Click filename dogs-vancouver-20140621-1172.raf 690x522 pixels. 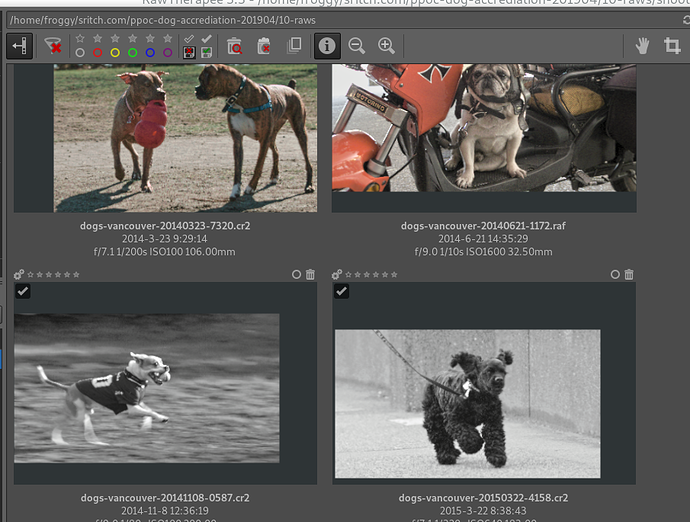tap(483, 226)
